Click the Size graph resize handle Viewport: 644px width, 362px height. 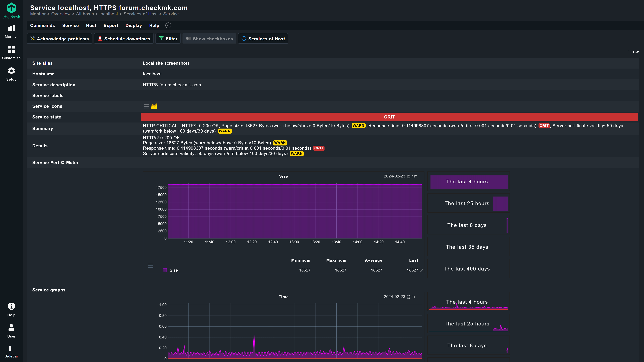point(421,270)
